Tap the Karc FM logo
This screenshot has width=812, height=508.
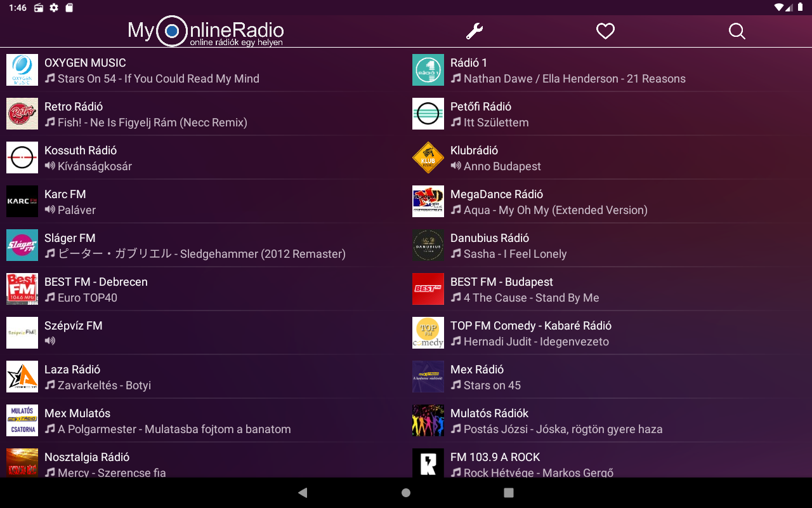22,201
